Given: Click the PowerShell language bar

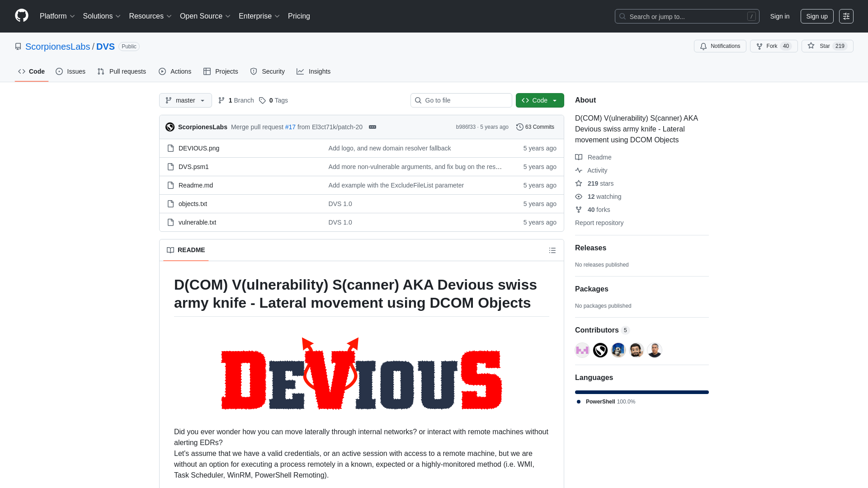Looking at the screenshot, I should click(x=642, y=392).
